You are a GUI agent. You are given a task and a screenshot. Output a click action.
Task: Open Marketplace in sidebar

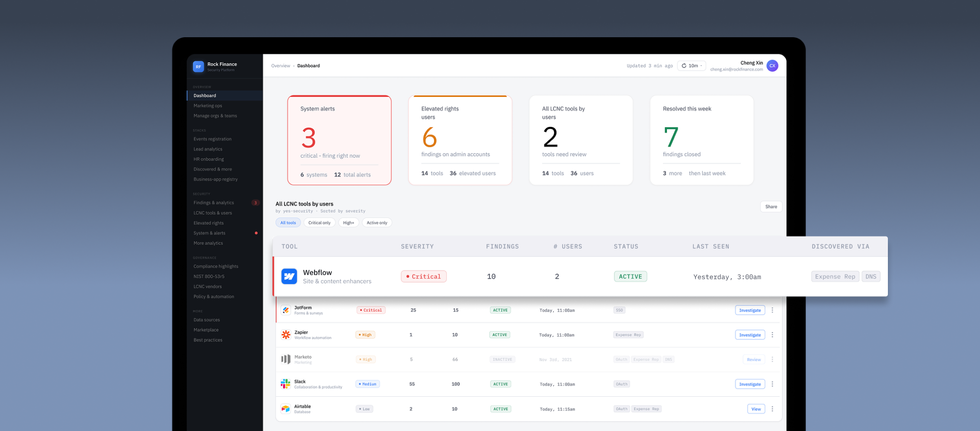[206, 330]
